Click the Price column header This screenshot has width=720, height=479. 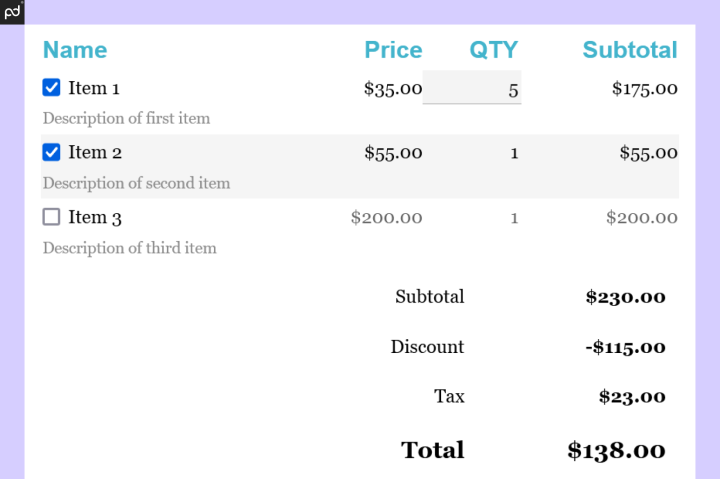[393, 50]
